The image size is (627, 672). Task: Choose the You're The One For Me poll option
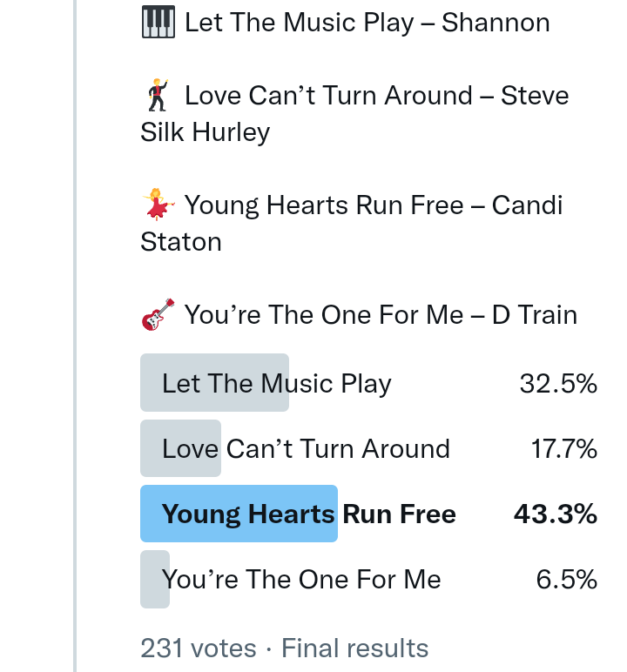pyautogui.click(x=301, y=580)
